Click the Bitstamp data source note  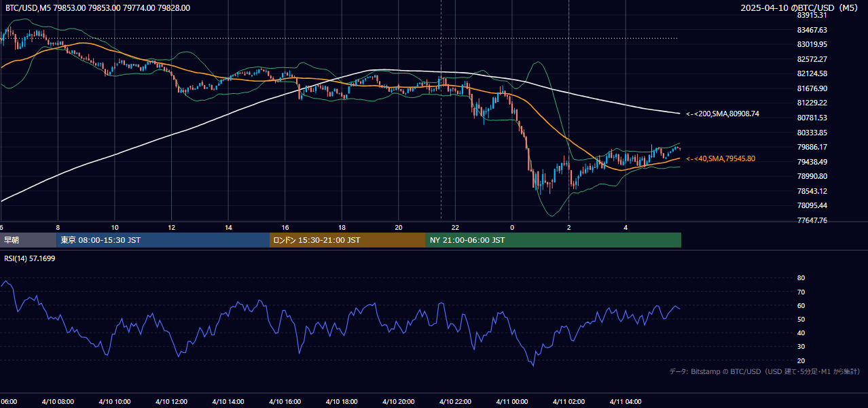coord(765,371)
